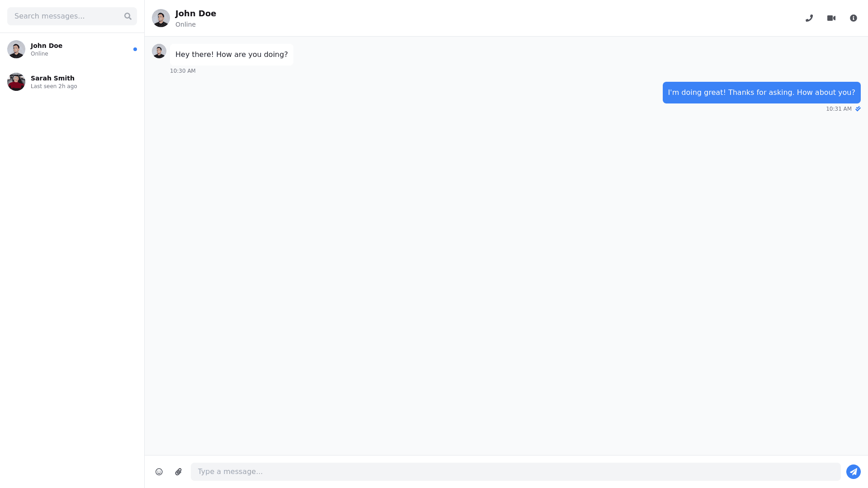Send the message with paper plane button

point(854,472)
